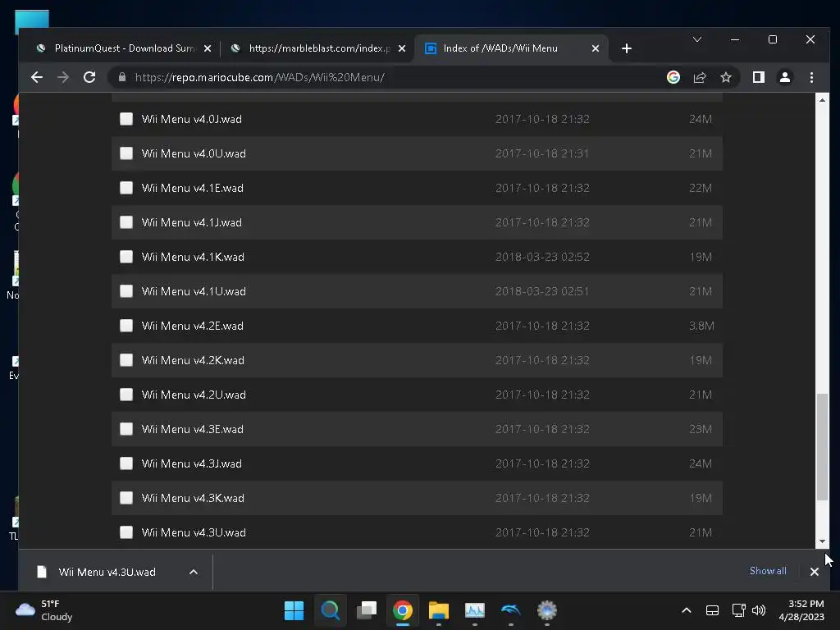Share this page via share icon
Screen dimensions: 840x630
(700, 77)
